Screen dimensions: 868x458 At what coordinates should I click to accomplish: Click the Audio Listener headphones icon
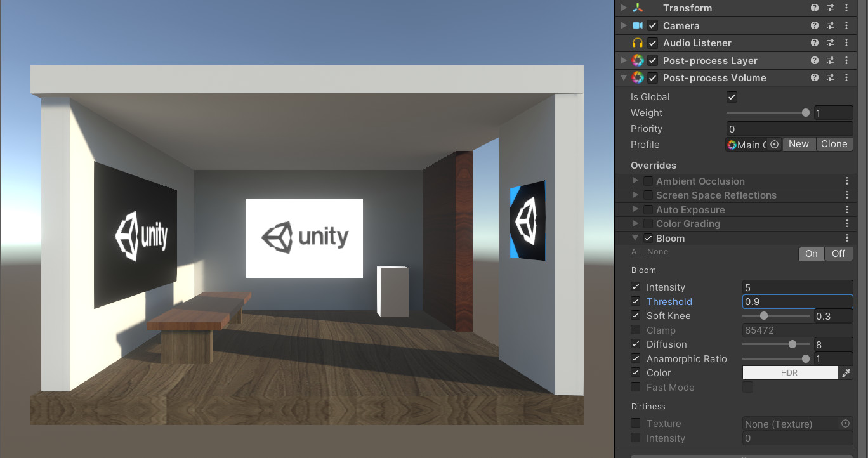[638, 43]
